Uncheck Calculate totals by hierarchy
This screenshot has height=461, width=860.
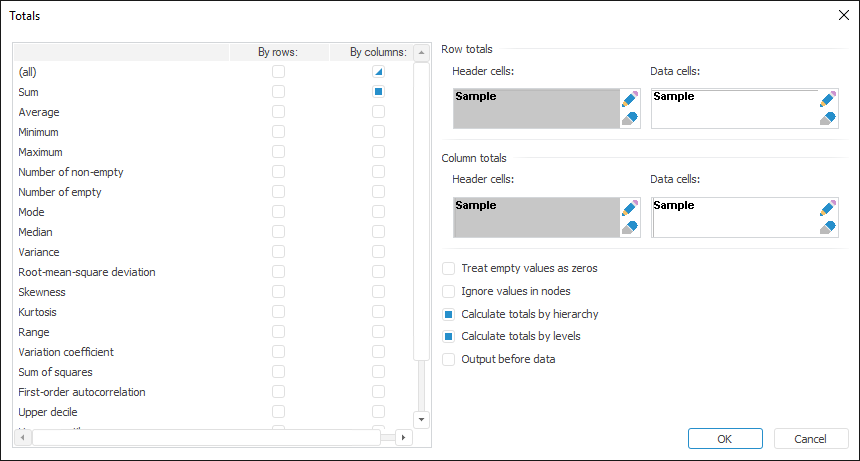(x=449, y=314)
